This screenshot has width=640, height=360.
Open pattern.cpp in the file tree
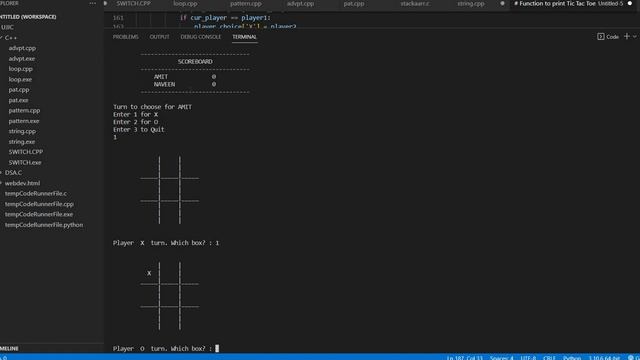24,111
